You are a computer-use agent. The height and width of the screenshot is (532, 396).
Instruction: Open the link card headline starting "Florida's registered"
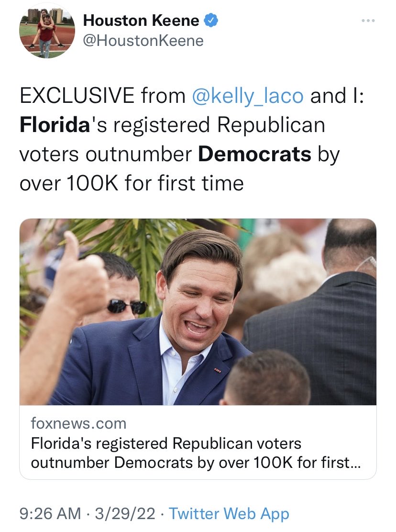tap(166, 443)
